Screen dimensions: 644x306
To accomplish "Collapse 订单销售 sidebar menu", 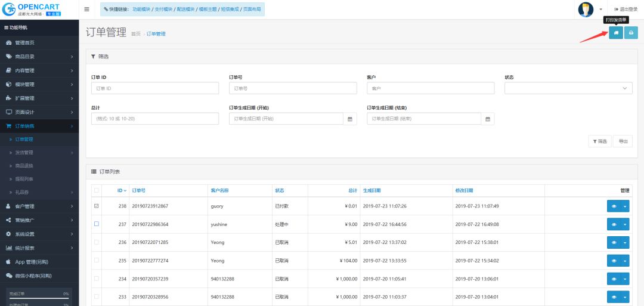I will coord(39,126).
